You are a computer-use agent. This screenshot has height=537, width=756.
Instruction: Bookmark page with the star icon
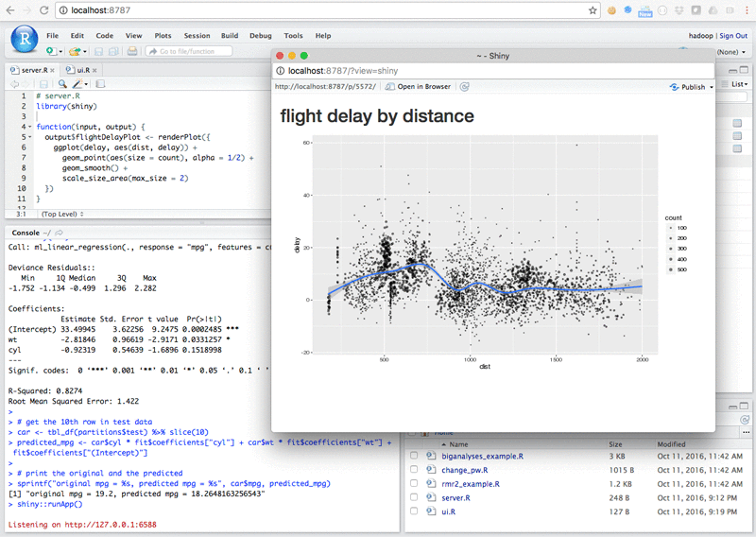(x=593, y=10)
